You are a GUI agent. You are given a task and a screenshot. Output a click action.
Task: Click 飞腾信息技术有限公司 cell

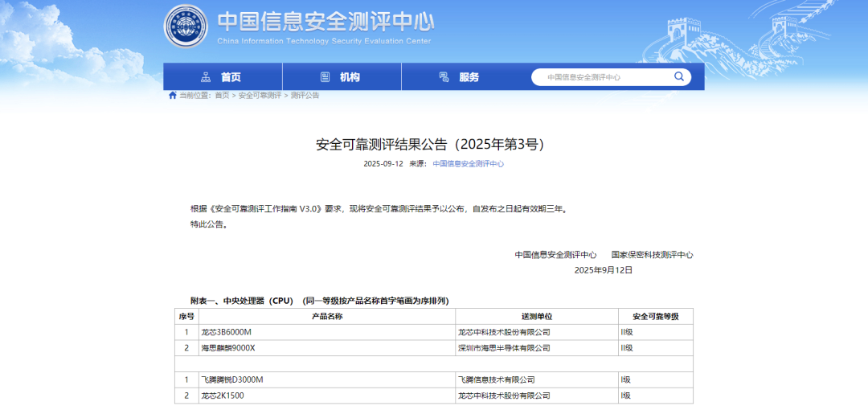click(537, 380)
